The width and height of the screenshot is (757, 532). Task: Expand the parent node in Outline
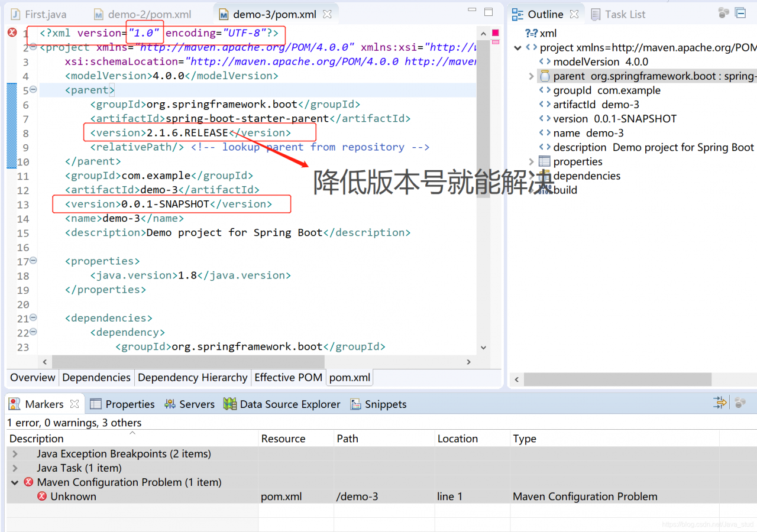click(531, 76)
